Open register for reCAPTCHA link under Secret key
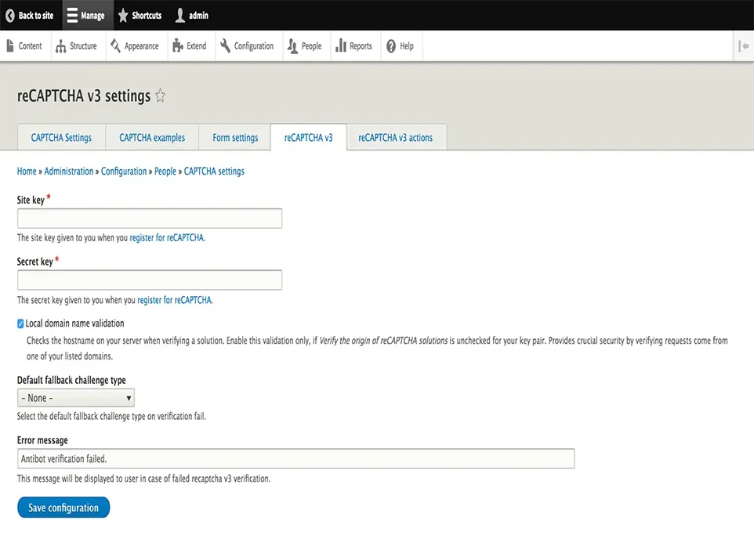The image size is (754, 560). coord(175,300)
